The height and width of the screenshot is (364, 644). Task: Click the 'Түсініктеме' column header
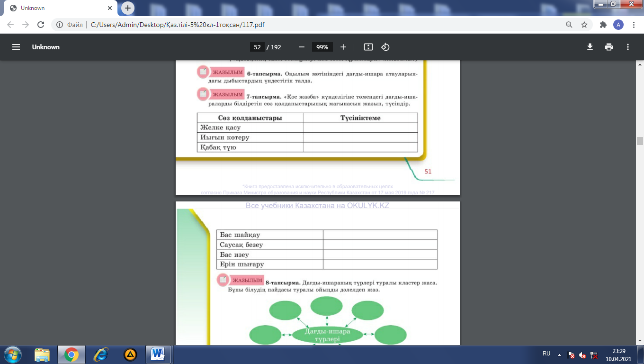pyautogui.click(x=360, y=118)
